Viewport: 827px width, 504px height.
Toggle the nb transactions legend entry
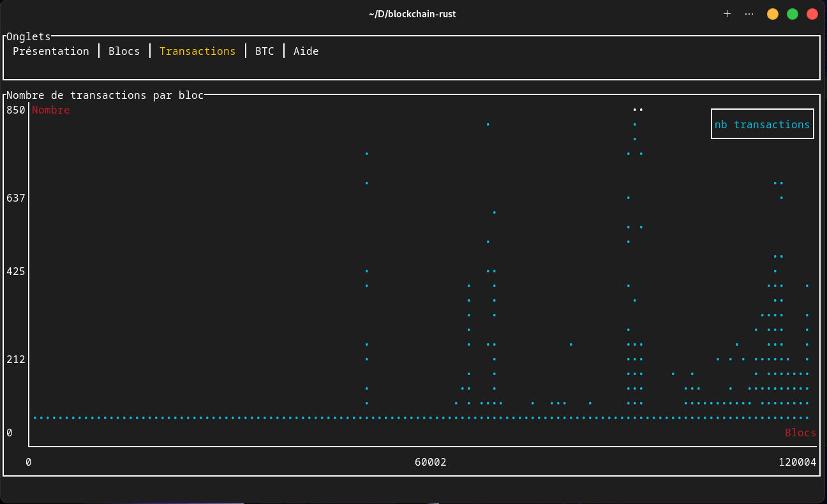coord(762,124)
